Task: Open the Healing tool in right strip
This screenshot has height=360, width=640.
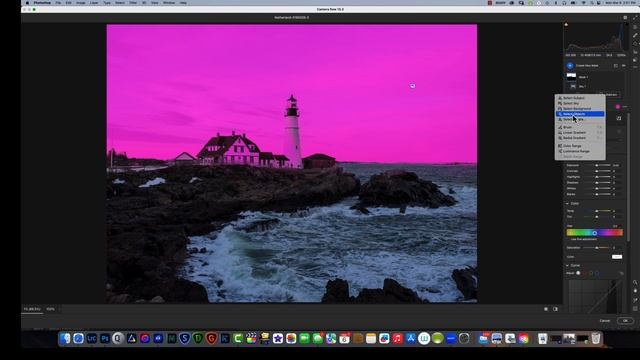Action: 635,35
